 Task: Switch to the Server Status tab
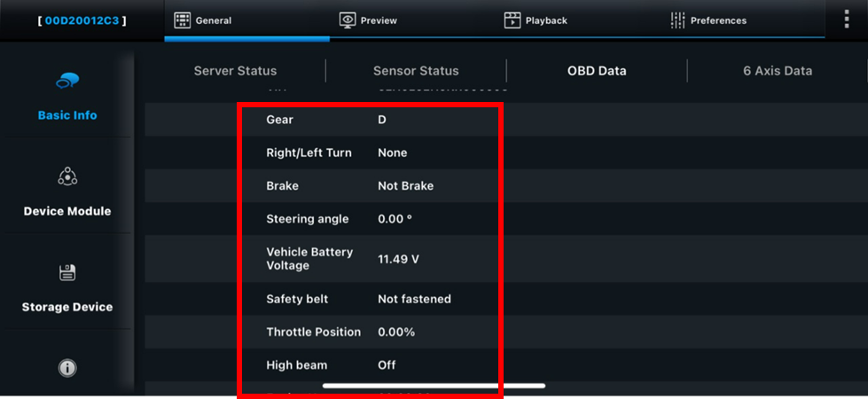tap(235, 71)
